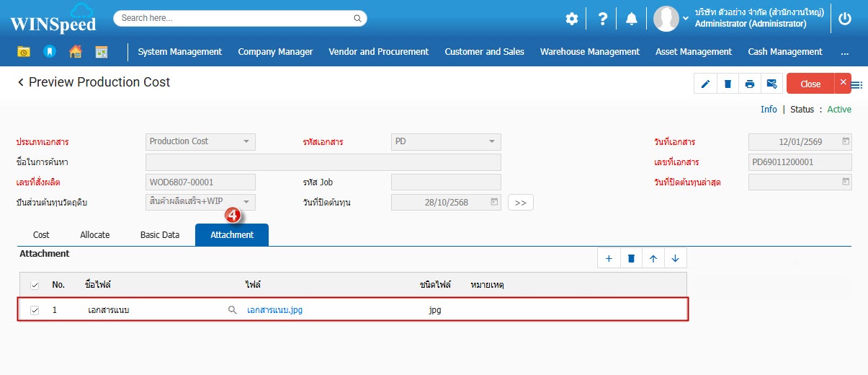Add new attachment with plus icon
The image size is (868, 375).
tap(609, 258)
